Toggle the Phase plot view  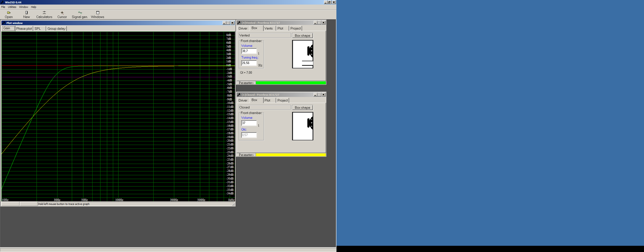24,29
